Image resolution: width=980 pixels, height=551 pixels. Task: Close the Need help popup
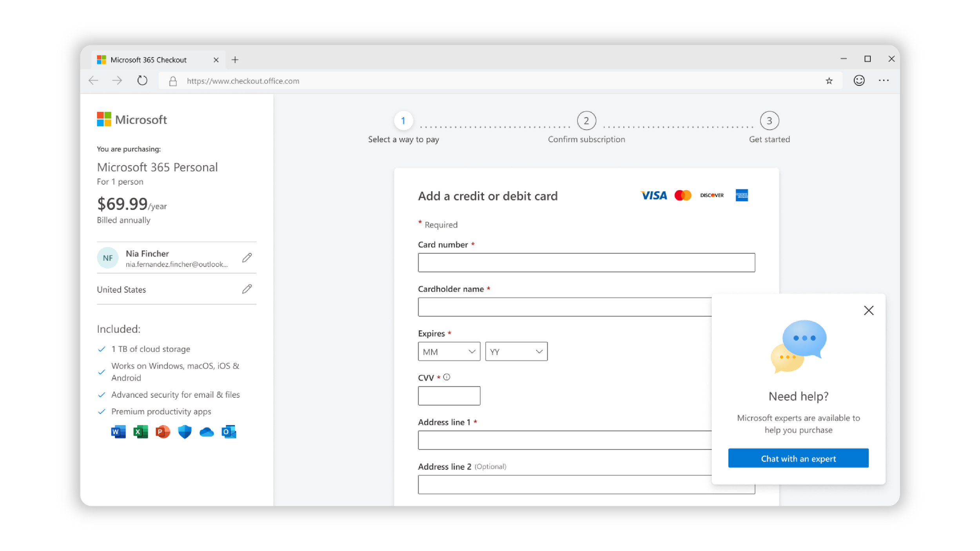(869, 310)
